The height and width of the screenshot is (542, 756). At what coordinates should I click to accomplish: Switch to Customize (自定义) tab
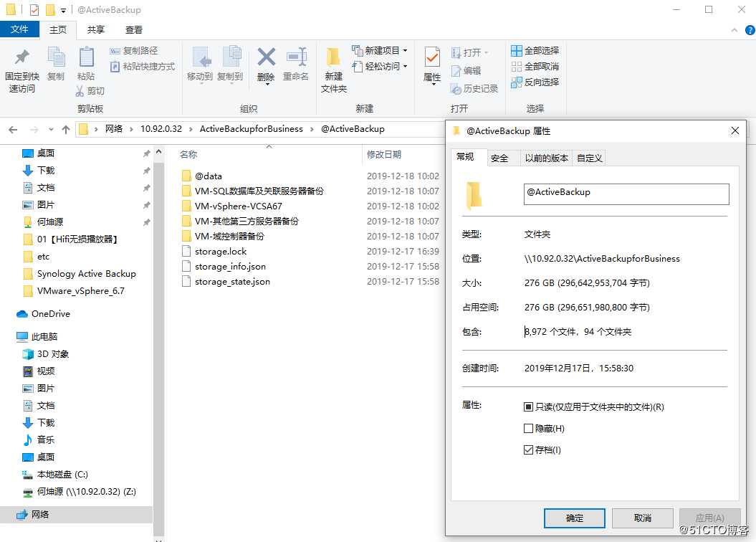(589, 158)
